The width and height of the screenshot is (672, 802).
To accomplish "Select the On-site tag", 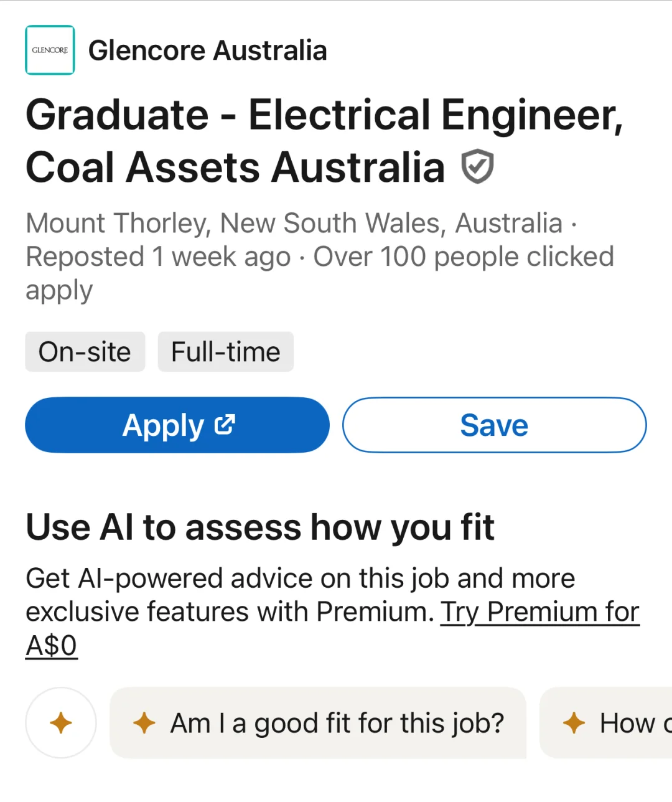I will coord(85,352).
